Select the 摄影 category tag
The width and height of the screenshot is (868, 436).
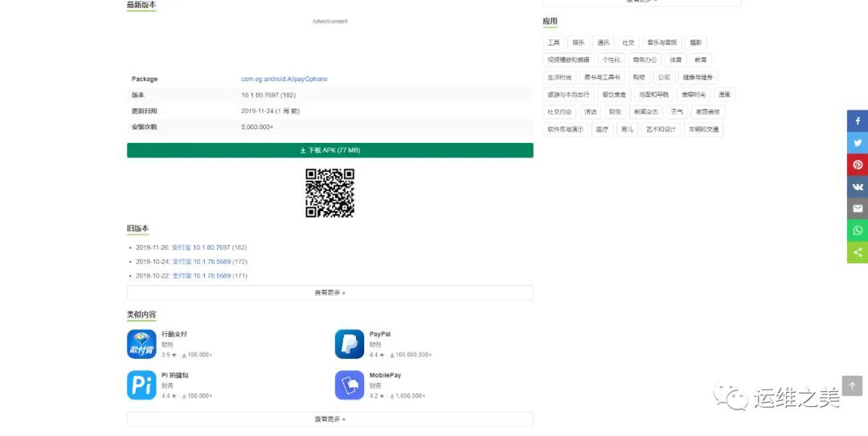point(696,43)
